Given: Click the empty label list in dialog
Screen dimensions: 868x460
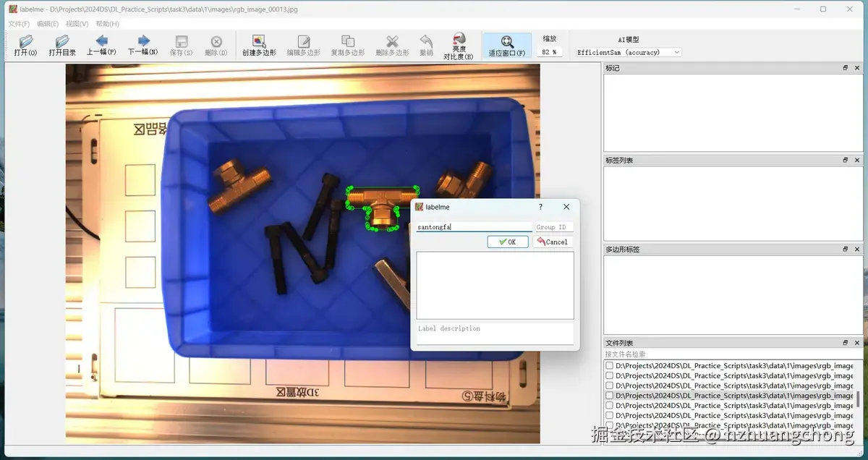Looking at the screenshot, I should pos(495,285).
